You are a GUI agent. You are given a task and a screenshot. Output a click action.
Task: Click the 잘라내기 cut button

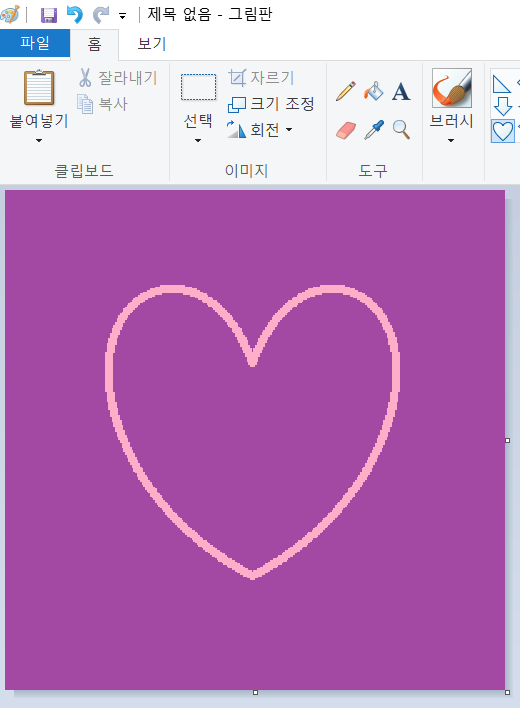coord(118,78)
